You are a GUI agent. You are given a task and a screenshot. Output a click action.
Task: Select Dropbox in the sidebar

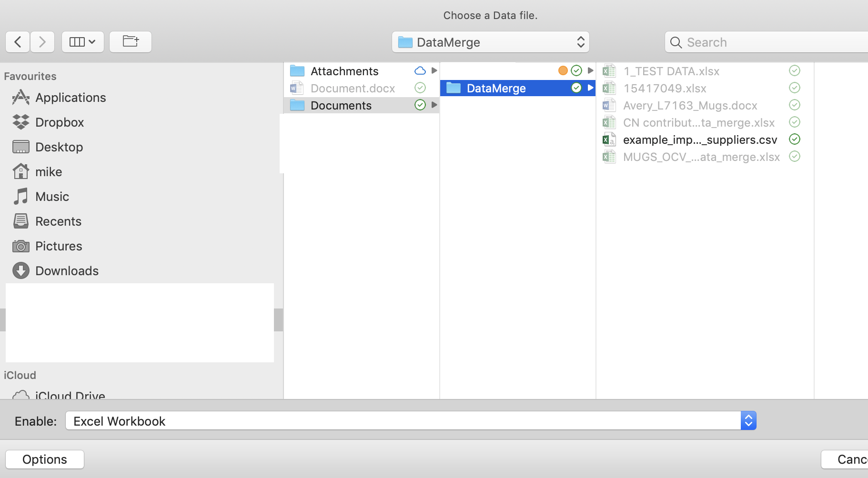click(59, 122)
